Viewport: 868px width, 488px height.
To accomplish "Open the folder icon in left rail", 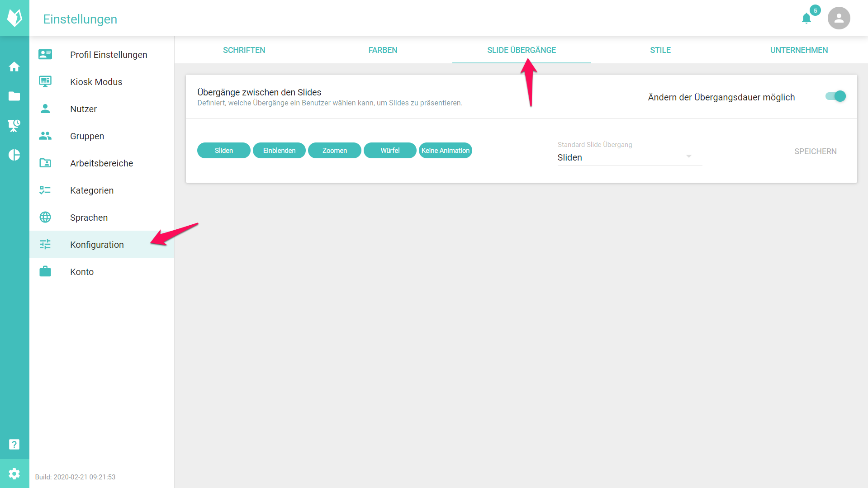I will [14, 96].
